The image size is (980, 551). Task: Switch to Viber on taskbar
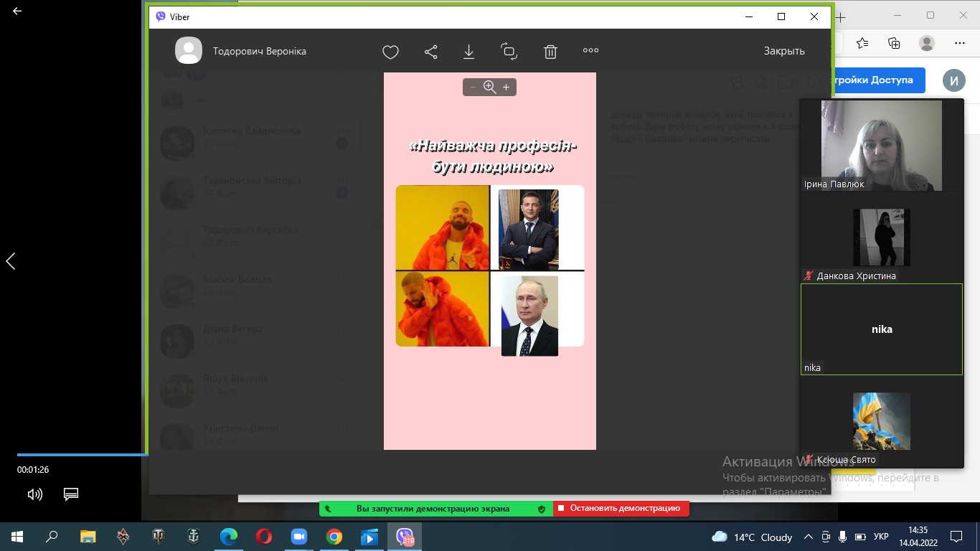405,537
